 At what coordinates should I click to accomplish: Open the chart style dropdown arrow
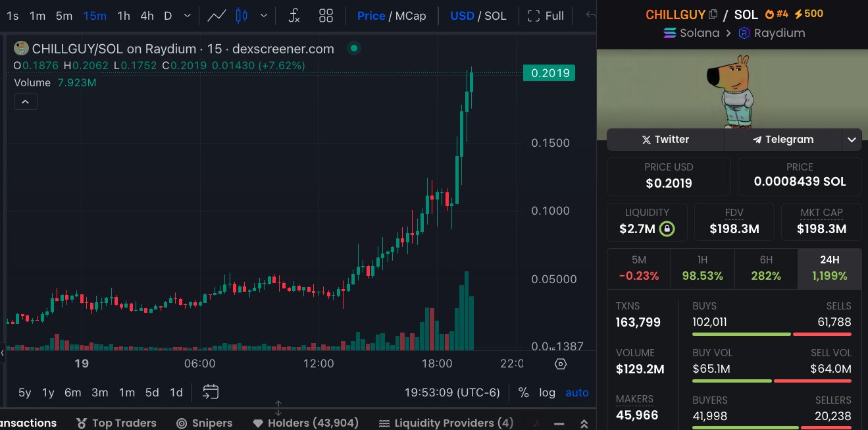coord(264,16)
